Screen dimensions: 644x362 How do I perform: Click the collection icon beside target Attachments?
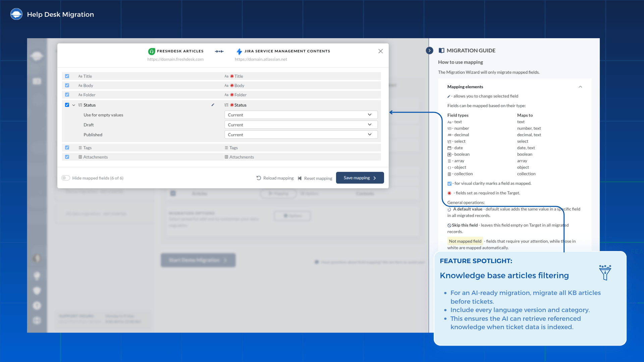[x=226, y=157]
